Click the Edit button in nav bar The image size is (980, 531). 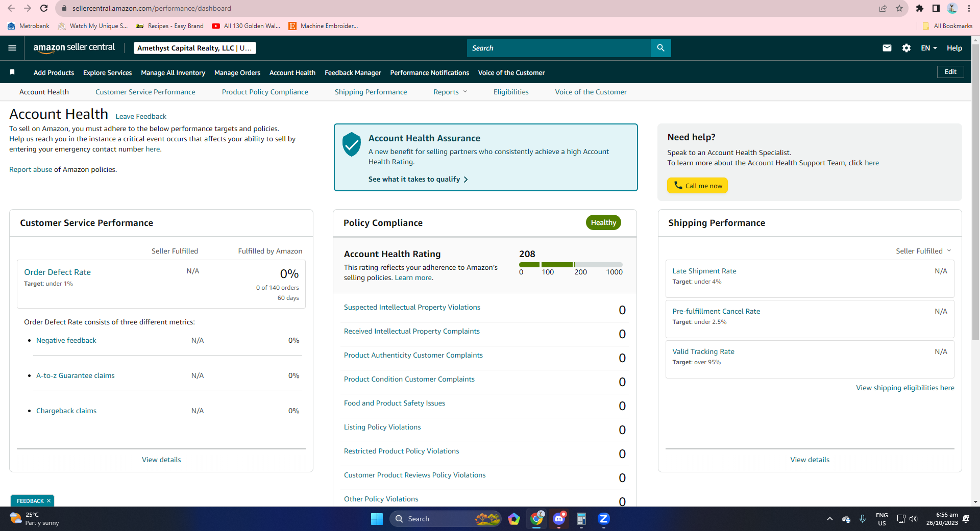tap(950, 72)
